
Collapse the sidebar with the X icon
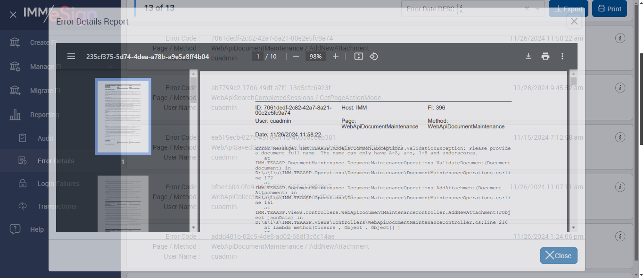tap(13, 15)
